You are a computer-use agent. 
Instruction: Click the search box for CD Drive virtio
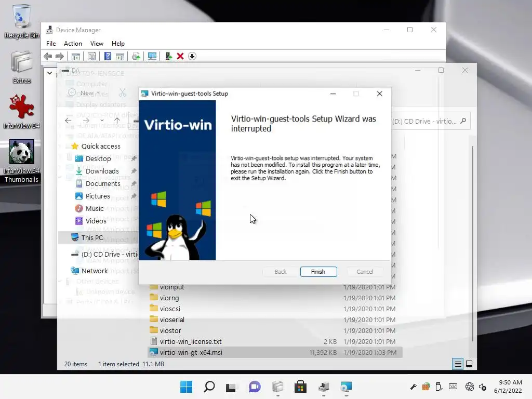point(431,121)
